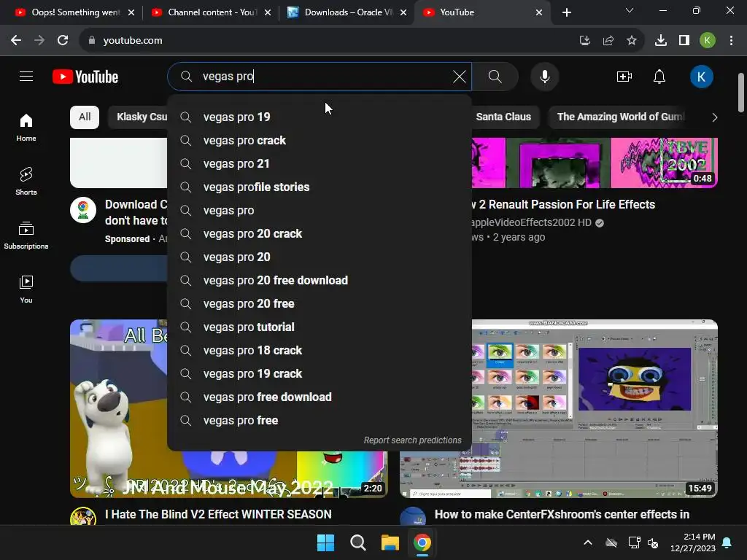Select suggestion 'vegas pro free download'
This screenshot has height=560, width=747.
point(320,397)
